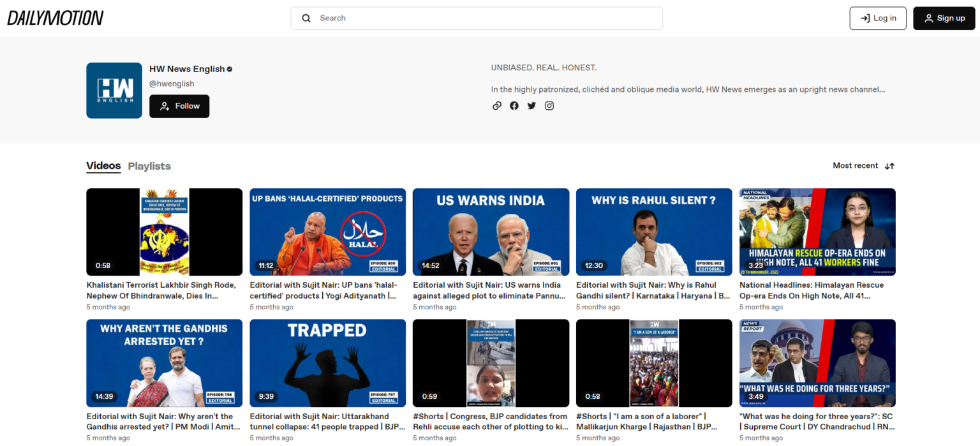The width and height of the screenshot is (980, 446).
Task: Click title Why aren't the Gandhis arrested yet
Action: pos(163,422)
